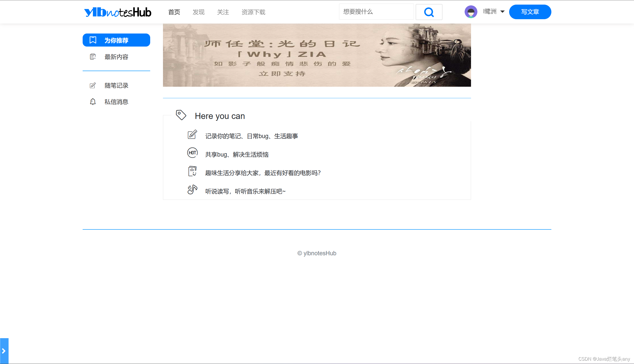
Task: Click the user avatar icon
Action: 471,12
